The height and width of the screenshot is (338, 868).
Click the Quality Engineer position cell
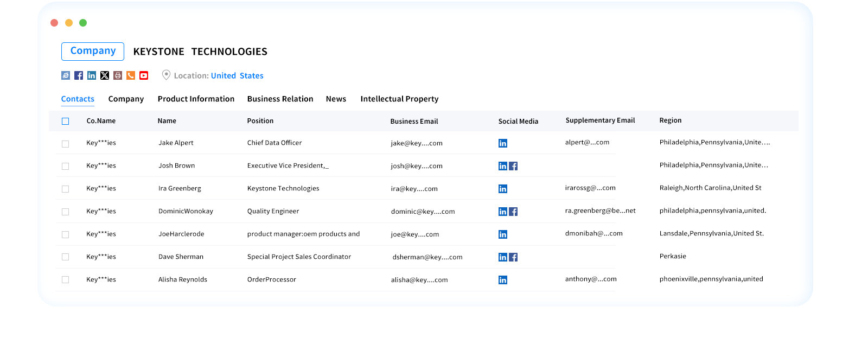pyautogui.click(x=273, y=212)
